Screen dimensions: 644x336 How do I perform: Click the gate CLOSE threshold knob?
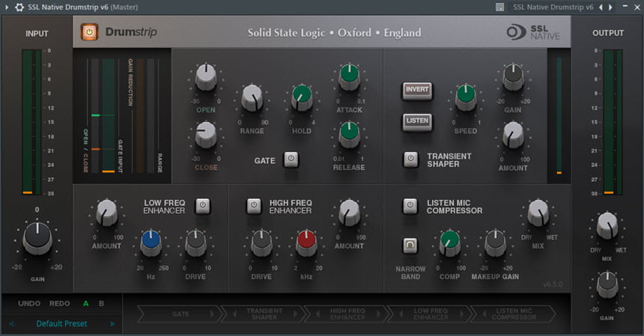206,134
